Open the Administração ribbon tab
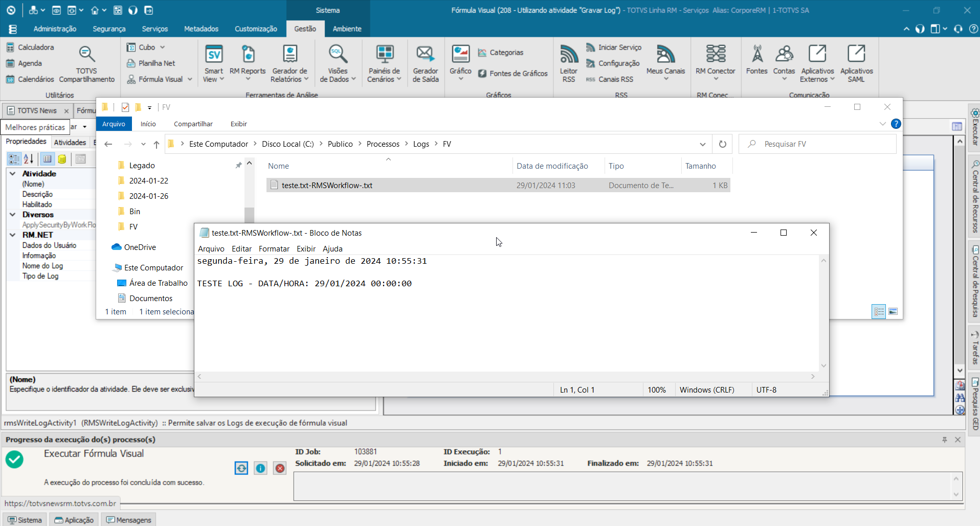980x526 pixels. [x=55, y=29]
